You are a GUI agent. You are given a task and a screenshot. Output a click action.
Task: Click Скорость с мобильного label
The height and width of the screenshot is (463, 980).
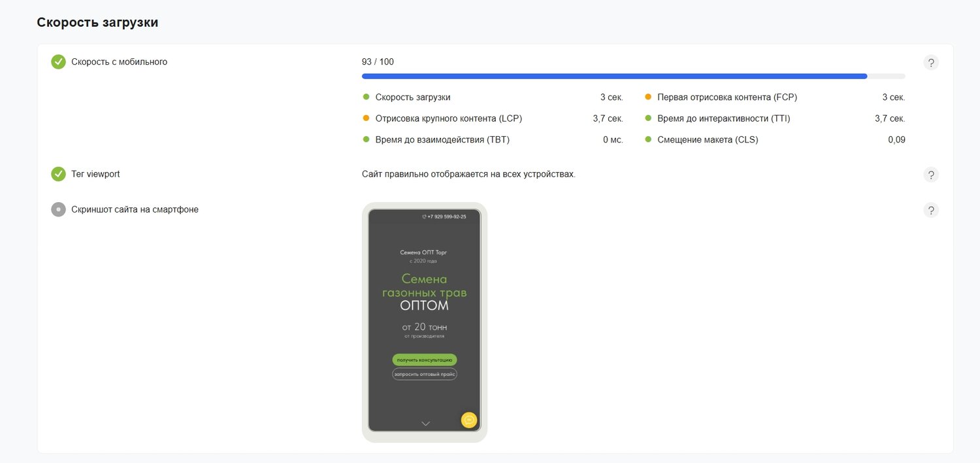(x=119, y=62)
